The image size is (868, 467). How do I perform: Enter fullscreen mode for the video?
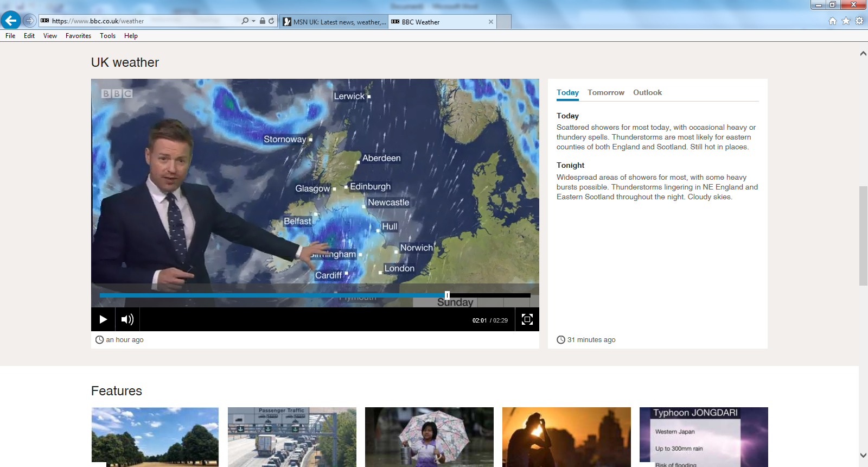tap(527, 319)
